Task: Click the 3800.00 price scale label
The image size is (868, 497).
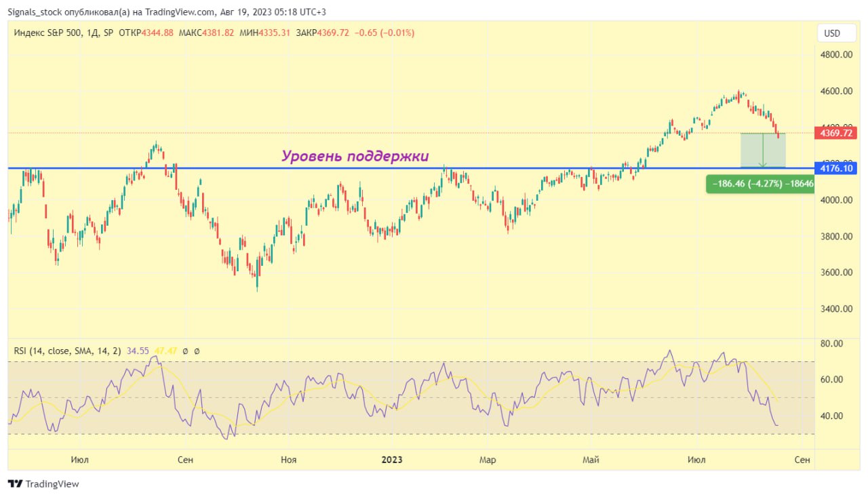Action: (x=836, y=236)
